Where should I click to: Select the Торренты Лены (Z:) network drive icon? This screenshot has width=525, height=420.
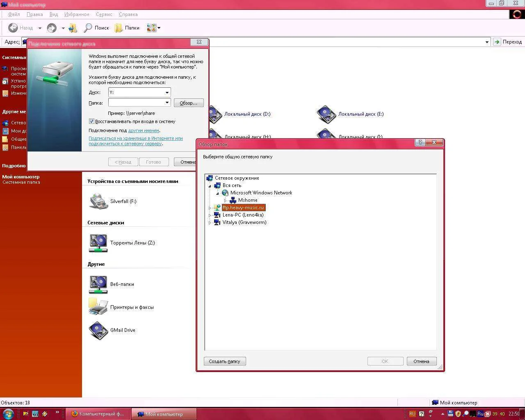pos(98,243)
